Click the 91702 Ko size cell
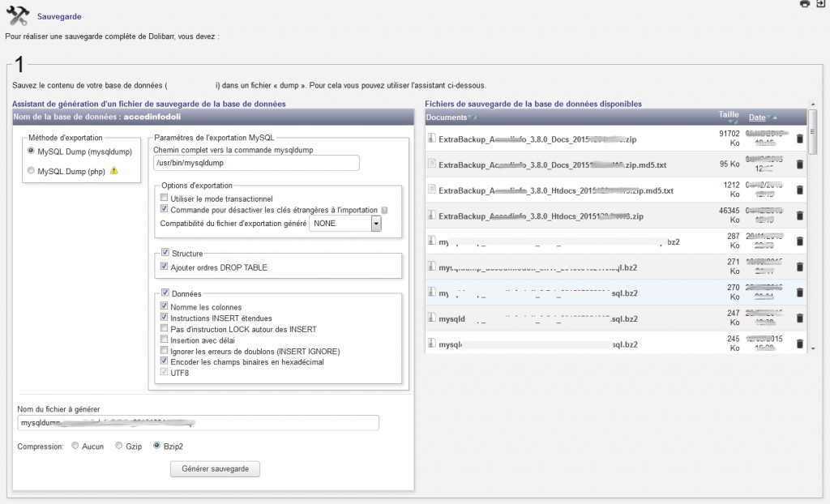The image size is (830, 504). point(729,139)
